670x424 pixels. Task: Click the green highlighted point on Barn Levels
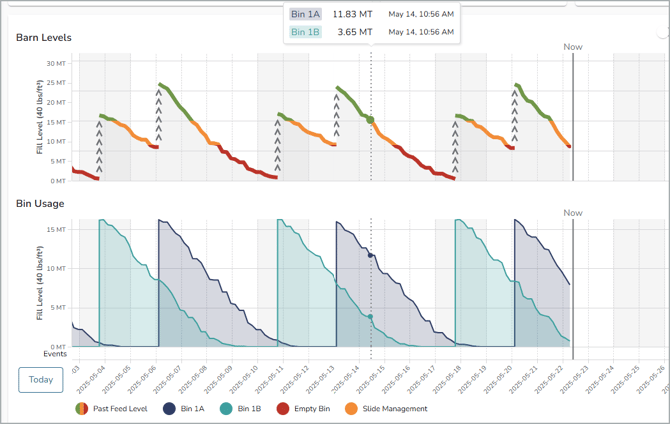[x=371, y=120]
